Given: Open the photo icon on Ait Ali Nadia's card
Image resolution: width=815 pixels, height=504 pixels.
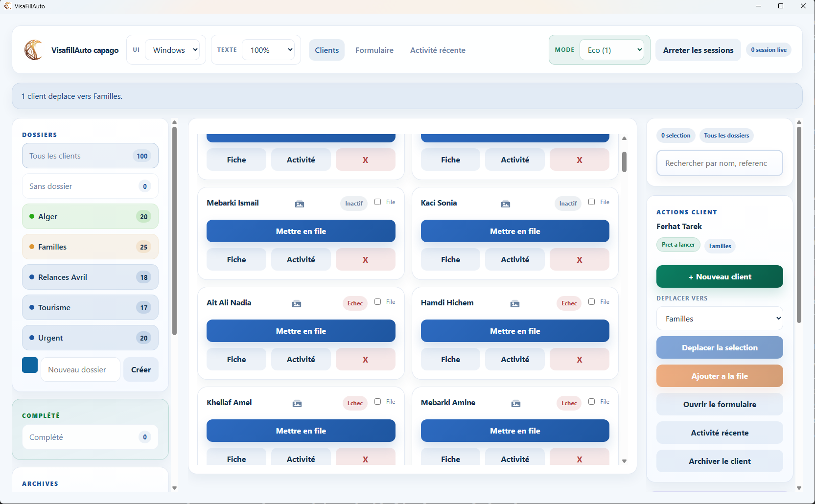Looking at the screenshot, I should 296,304.
